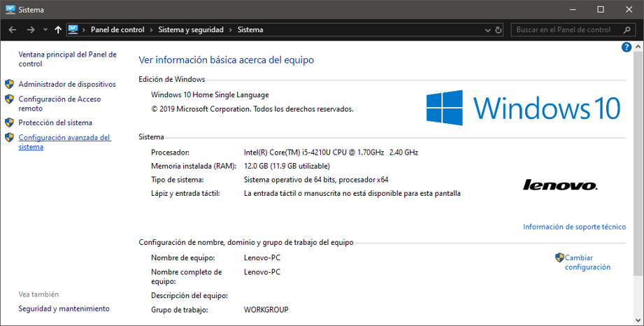Open Configuración de Acceso remoto
This screenshot has width=644, height=326.
(x=59, y=104)
